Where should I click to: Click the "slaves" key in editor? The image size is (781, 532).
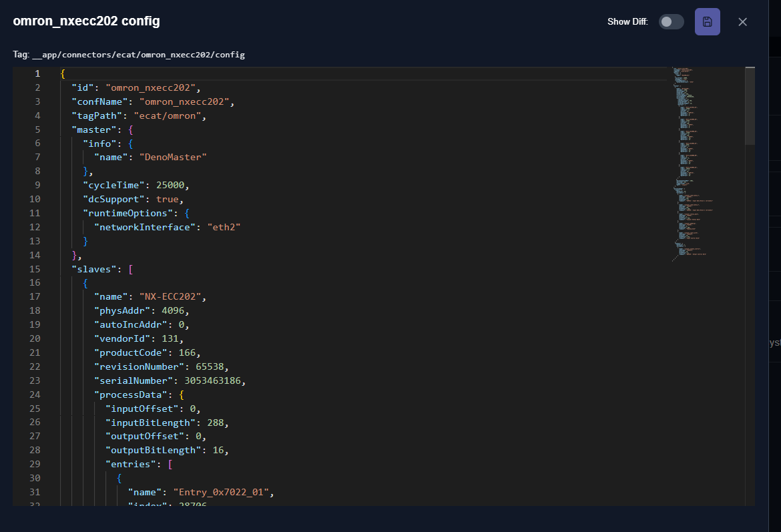95,269
